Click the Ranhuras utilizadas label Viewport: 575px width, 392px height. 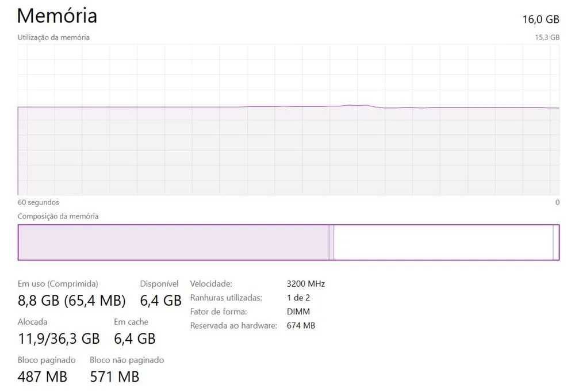point(226,298)
